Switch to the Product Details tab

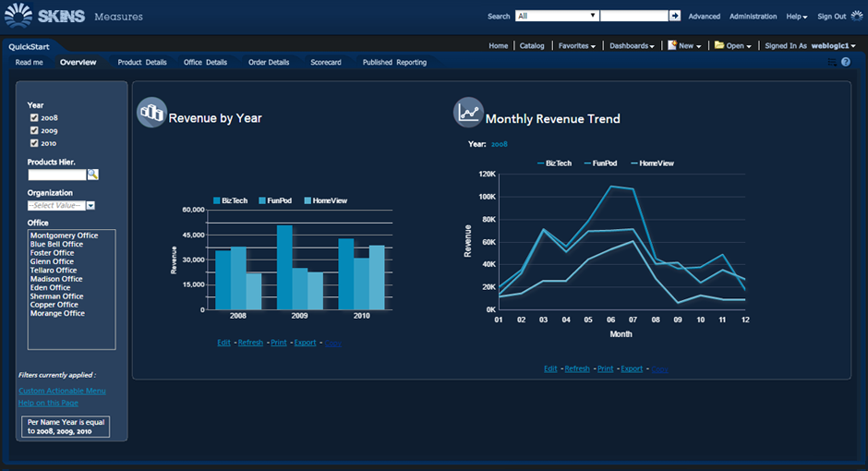click(142, 63)
